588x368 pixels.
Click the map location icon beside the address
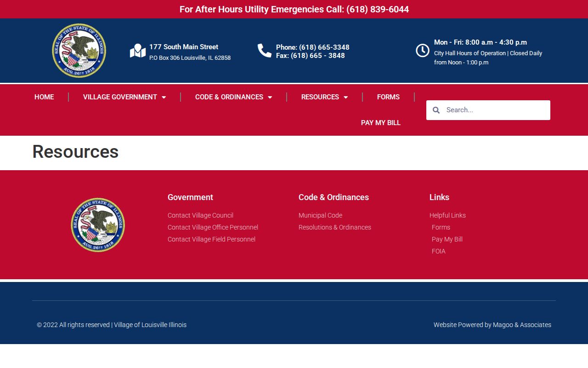pyautogui.click(x=138, y=51)
